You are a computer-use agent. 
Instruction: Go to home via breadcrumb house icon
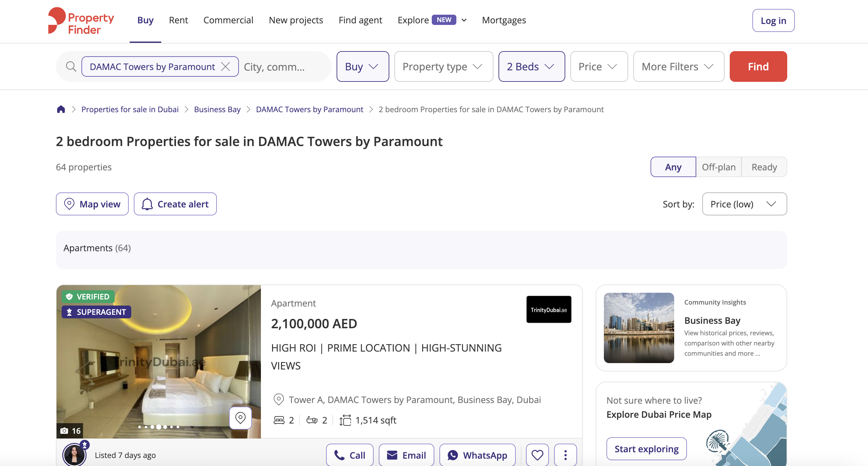pyautogui.click(x=61, y=109)
